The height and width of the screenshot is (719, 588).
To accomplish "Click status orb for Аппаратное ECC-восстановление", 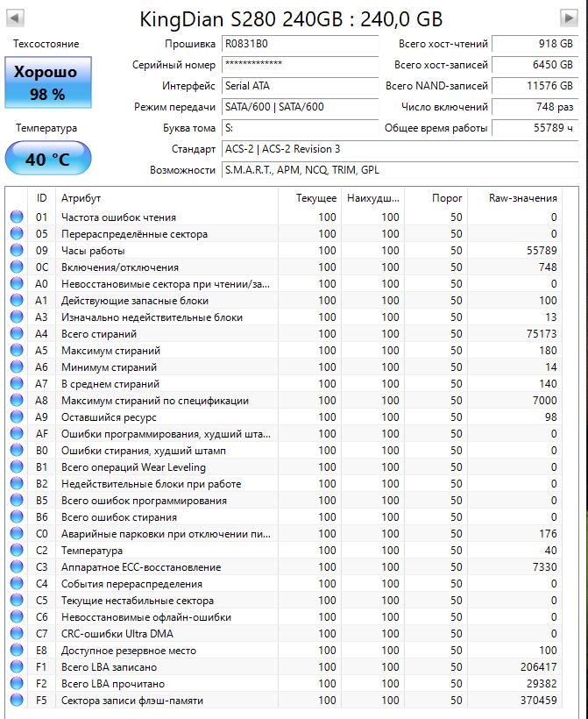I will tap(17, 566).
